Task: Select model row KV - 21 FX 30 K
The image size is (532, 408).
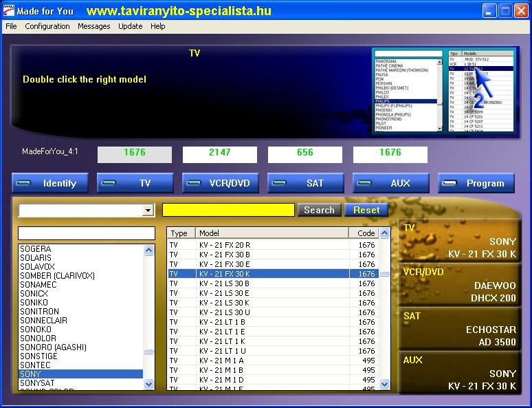Action: 273,274
